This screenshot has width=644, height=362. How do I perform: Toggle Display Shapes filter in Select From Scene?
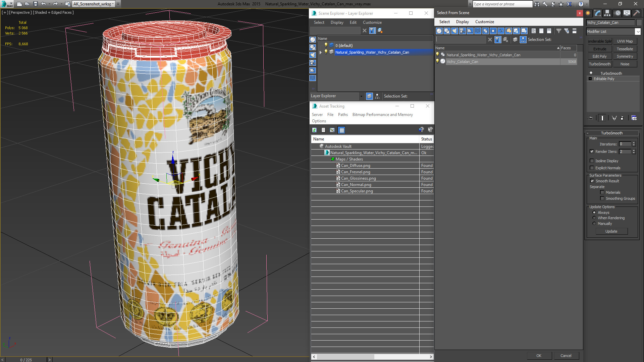pos(447,31)
